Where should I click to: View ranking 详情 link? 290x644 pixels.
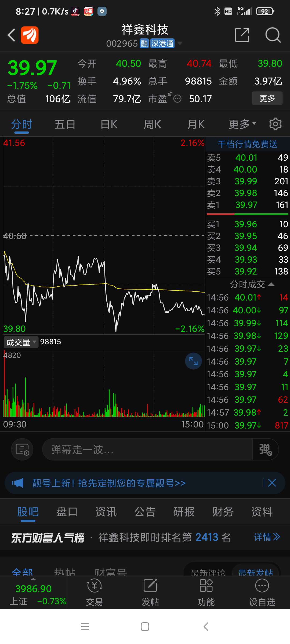[267, 537]
